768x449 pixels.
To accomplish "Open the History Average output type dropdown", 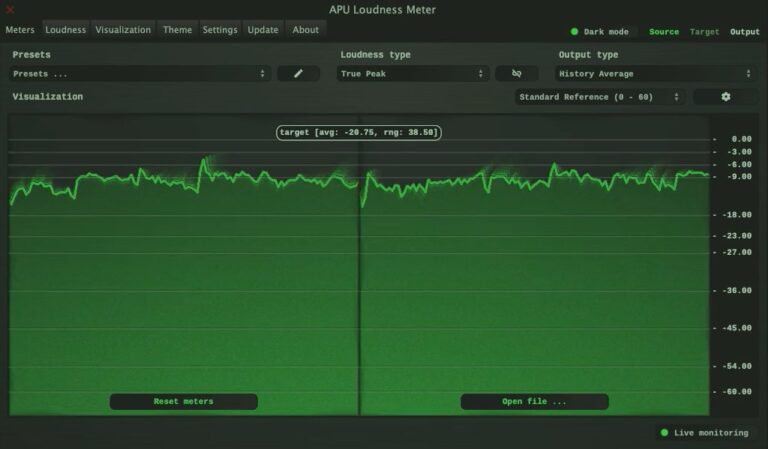I will coord(655,74).
